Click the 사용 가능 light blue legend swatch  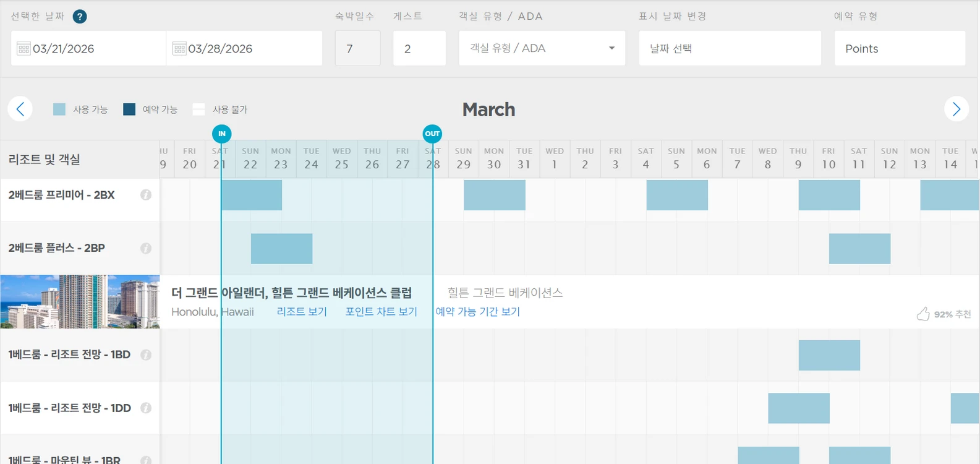tap(59, 110)
